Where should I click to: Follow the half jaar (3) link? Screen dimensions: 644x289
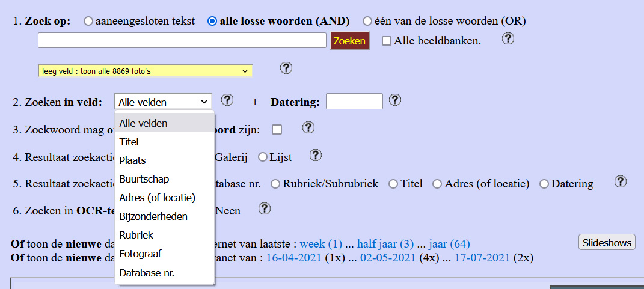click(x=385, y=245)
